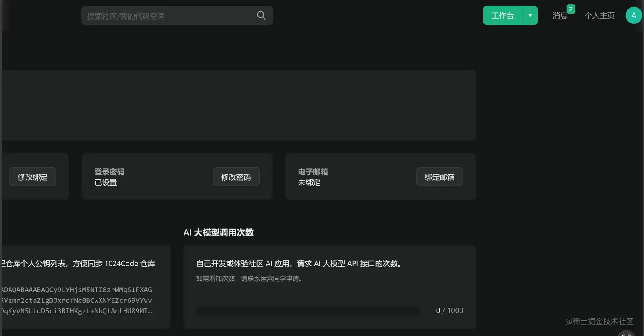Click the notification badge showing 2
This screenshot has width=644, height=336.
point(571,9)
